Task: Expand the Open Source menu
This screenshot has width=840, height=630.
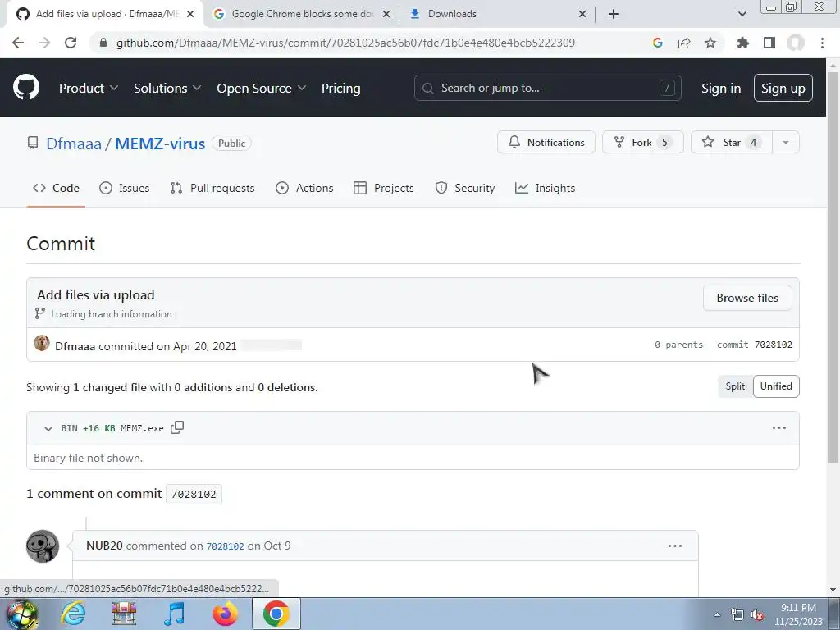Action: [262, 89]
